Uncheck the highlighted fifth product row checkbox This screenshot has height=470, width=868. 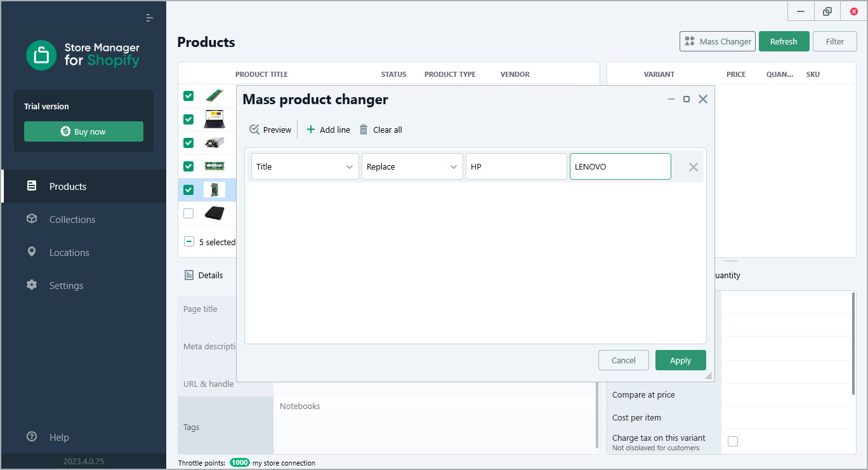coord(188,190)
